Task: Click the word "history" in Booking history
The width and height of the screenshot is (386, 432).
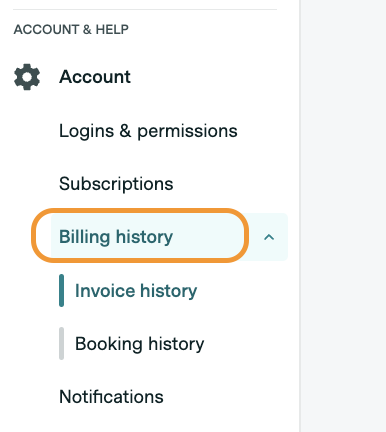Action: point(176,344)
